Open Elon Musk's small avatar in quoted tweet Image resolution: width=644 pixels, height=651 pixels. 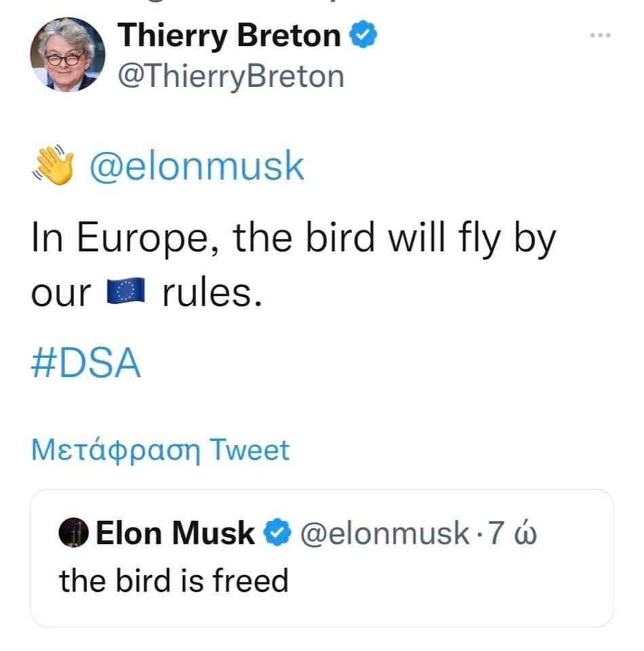[x=73, y=532]
